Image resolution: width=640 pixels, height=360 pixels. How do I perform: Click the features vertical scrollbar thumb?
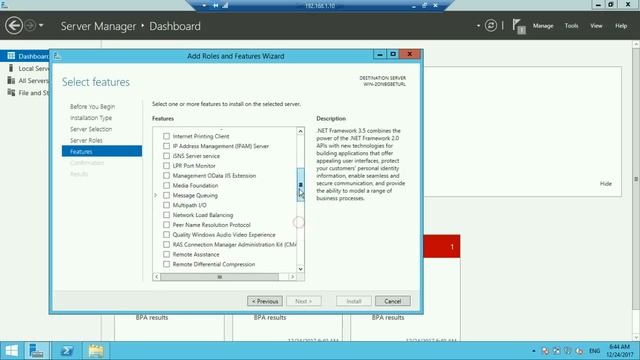(x=300, y=184)
